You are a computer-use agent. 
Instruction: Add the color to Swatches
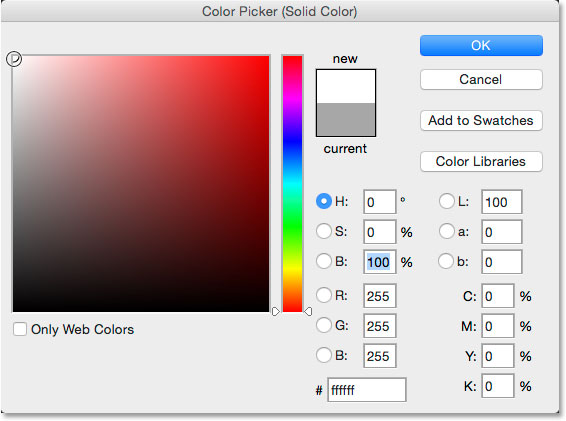pos(481,120)
